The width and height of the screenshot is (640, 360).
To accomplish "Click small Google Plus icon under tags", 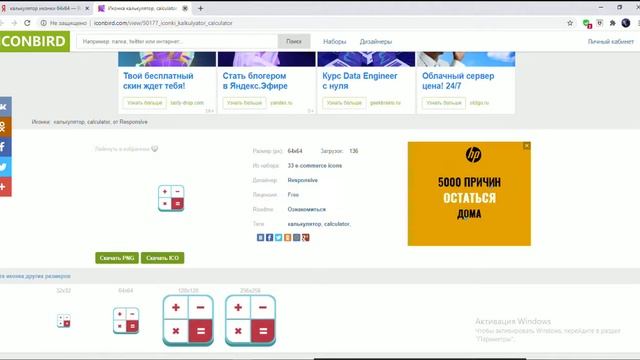I will [305, 237].
